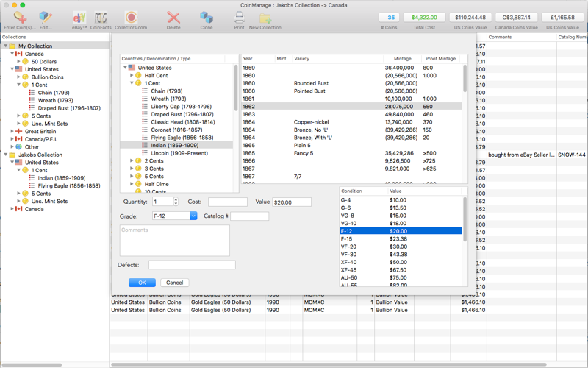588x368 pixels.
Task: Click the coin icon beside Half Cent
Action: click(x=138, y=76)
